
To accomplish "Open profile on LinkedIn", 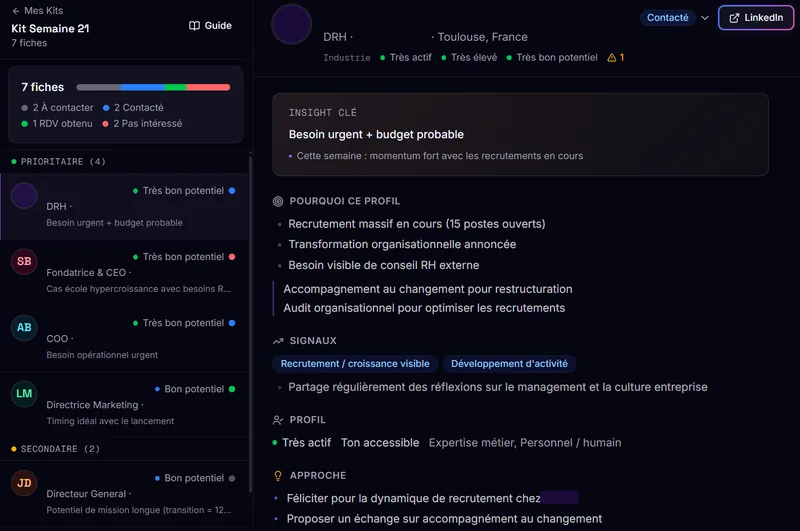I will tap(756, 18).
